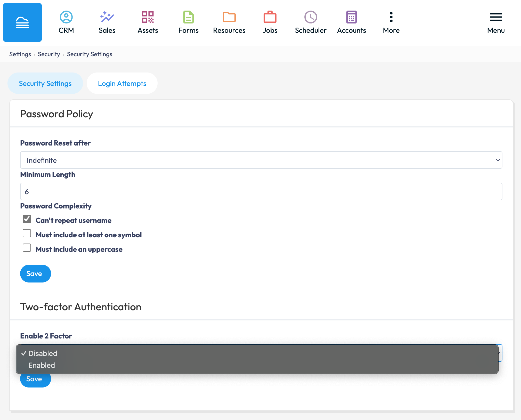
Task: Click the blue cloud home logo
Action: click(22, 22)
